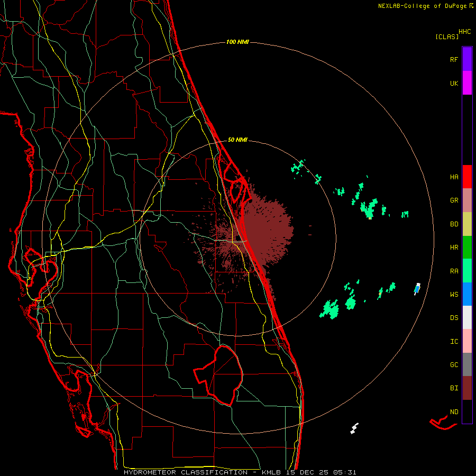Click the IC legend label
476x476 pixels.
tap(454, 342)
